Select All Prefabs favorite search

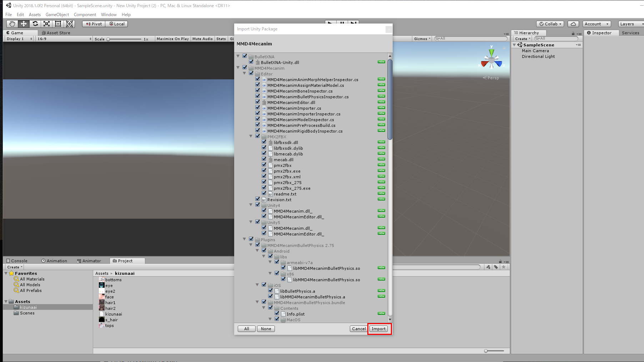31,291
